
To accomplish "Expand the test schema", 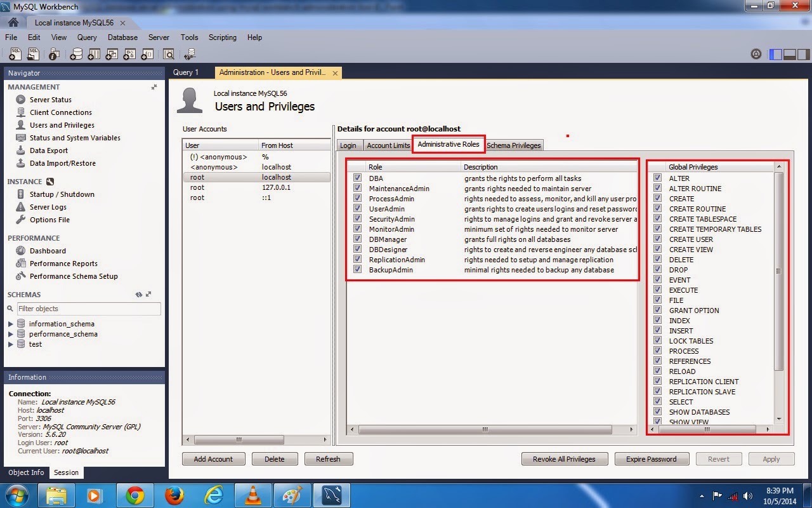I will click(x=11, y=344).
